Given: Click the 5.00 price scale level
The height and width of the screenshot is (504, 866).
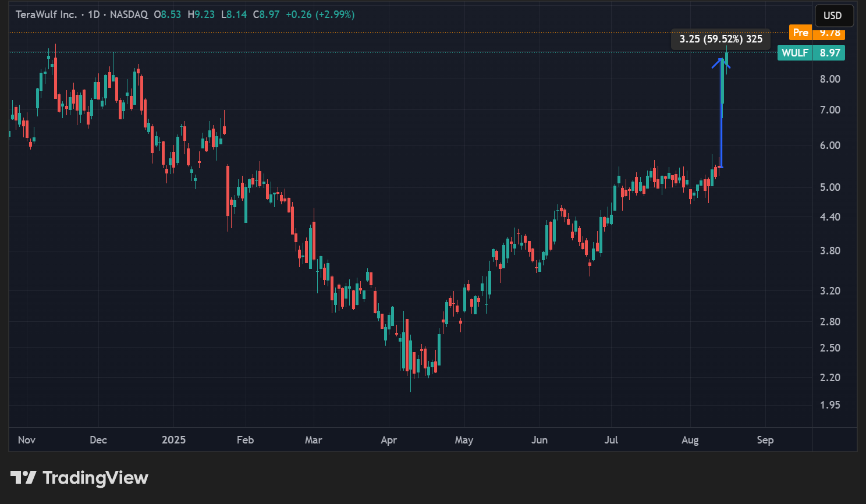Looking at the screenshot, I should click(830, 187).
